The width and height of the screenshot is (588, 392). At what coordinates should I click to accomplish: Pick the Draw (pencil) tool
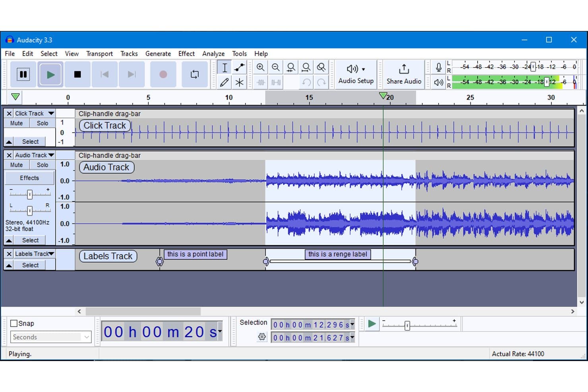pos(224,82)
